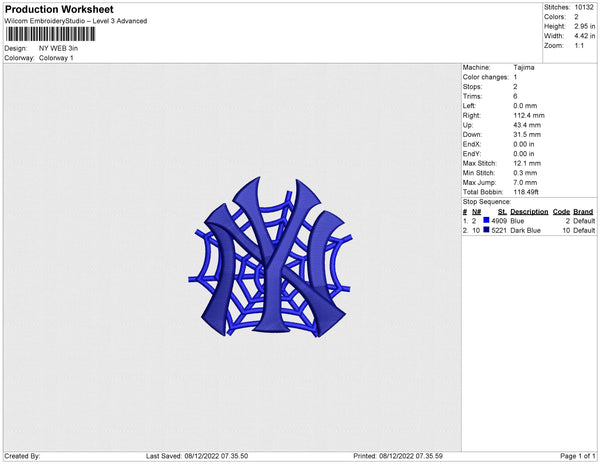Click the design name 'NY WEB 3in'

pos(58,48)
